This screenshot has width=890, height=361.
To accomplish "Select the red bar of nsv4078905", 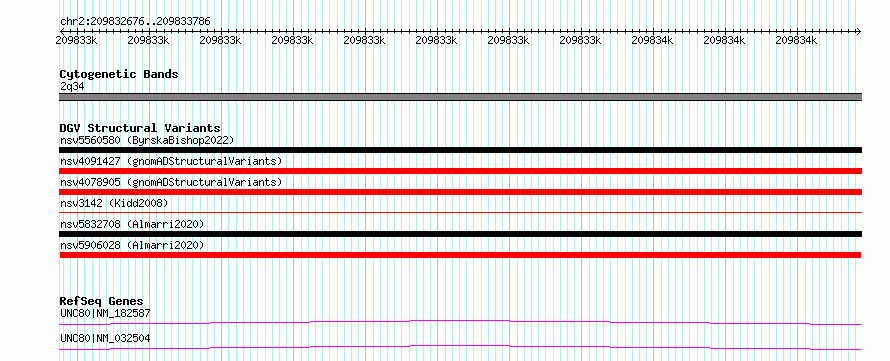I will click(460, 192).
